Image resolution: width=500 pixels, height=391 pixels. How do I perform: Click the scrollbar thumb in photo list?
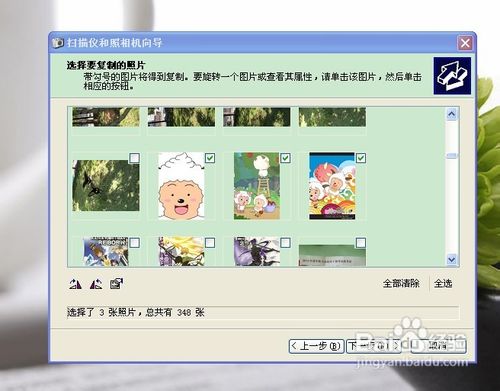(451, 155)
